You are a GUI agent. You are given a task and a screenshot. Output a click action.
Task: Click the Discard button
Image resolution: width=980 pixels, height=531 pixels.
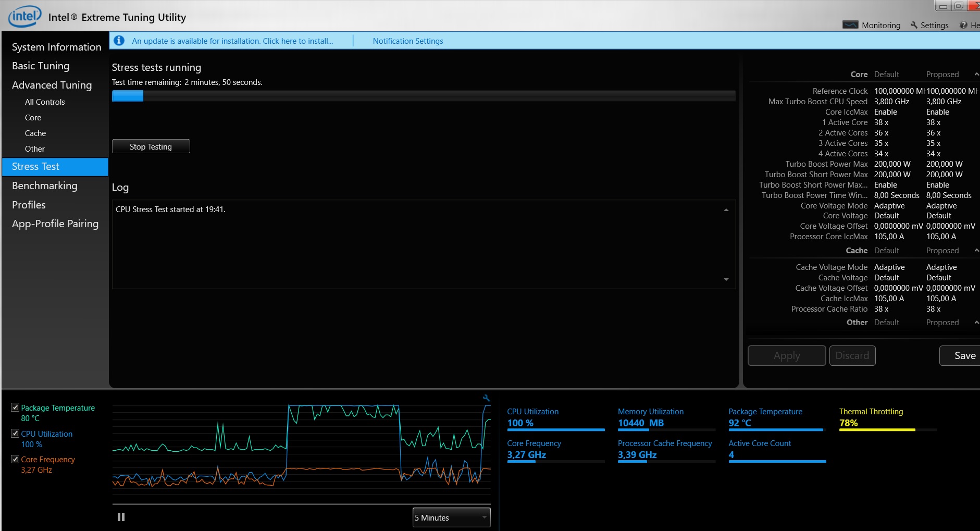(852, 355)
